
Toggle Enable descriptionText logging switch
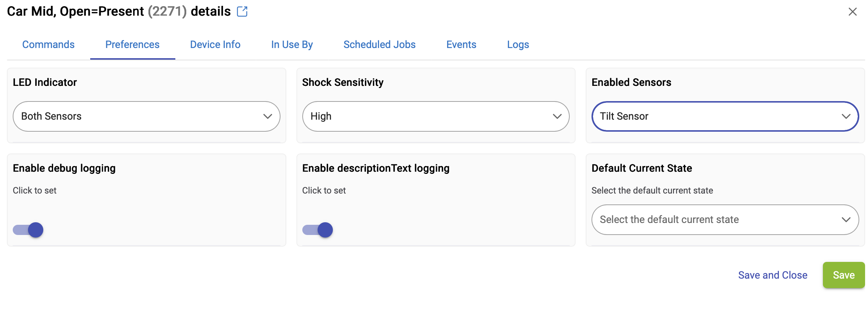318,230
